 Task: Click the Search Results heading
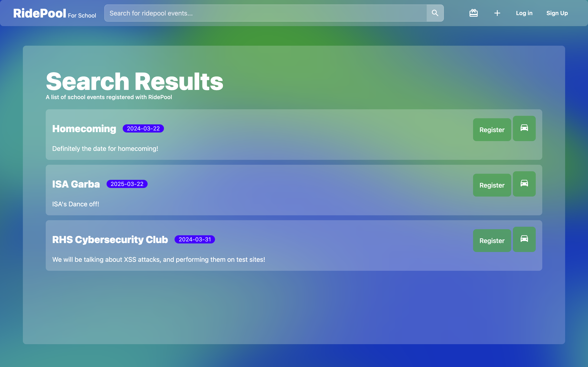134,82
